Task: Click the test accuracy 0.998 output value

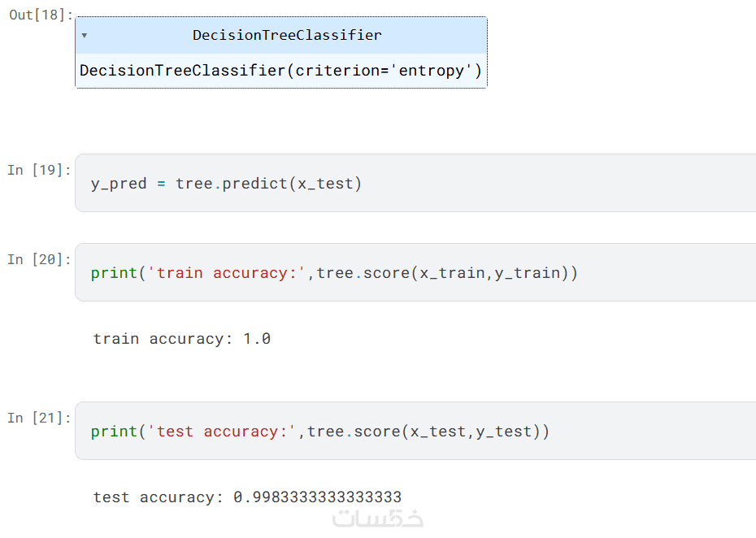Action: click(x=317, y=497)
